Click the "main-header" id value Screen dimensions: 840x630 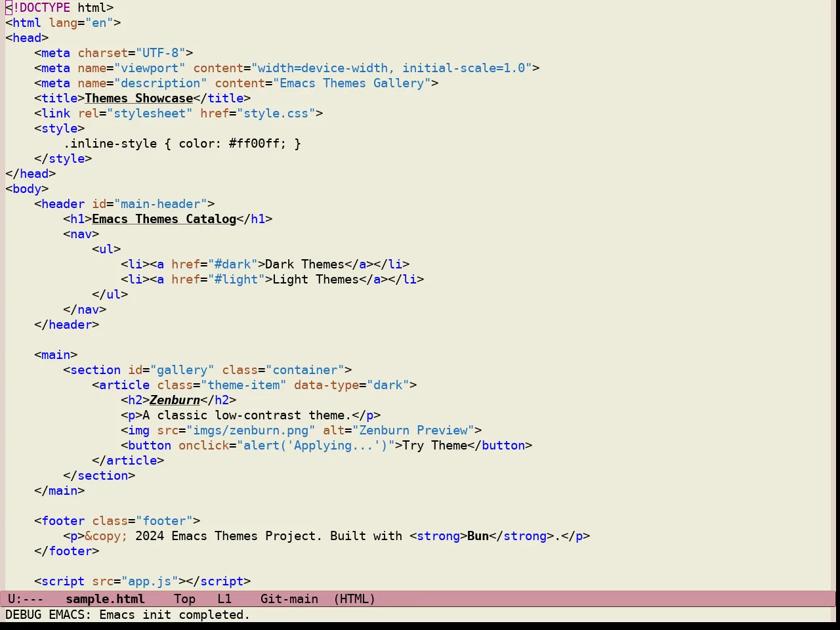click(161, 204)
